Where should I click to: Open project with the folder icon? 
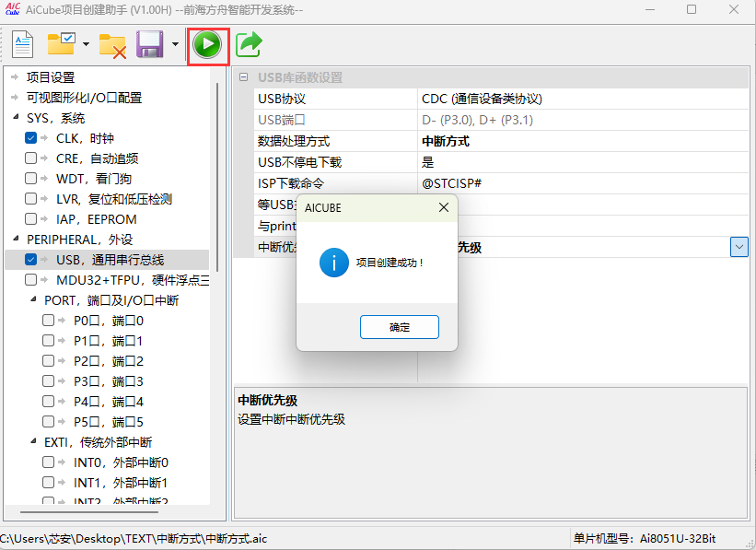pos(62,44)
